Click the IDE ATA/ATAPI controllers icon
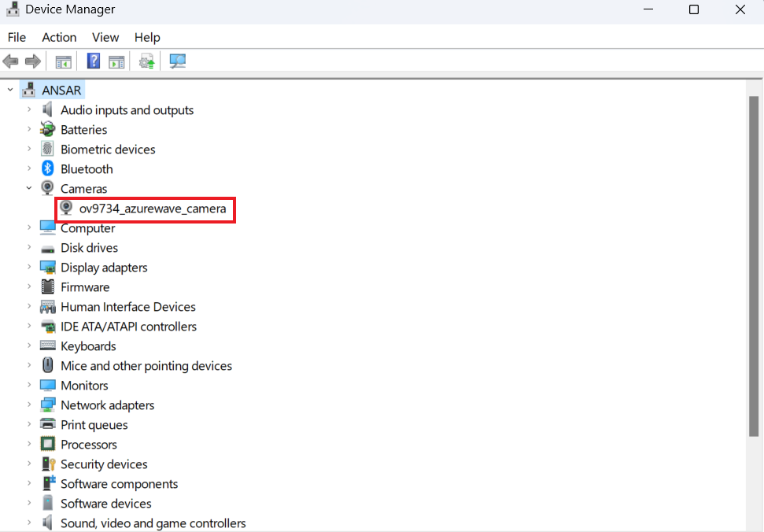This screenshot has width=764, height=532. (47, 326)
